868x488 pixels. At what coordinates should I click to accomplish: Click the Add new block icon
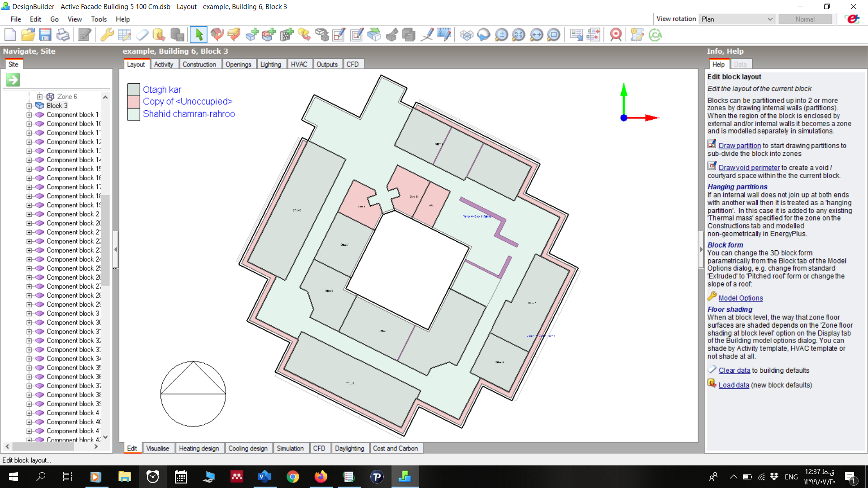(x=251, y=35)
